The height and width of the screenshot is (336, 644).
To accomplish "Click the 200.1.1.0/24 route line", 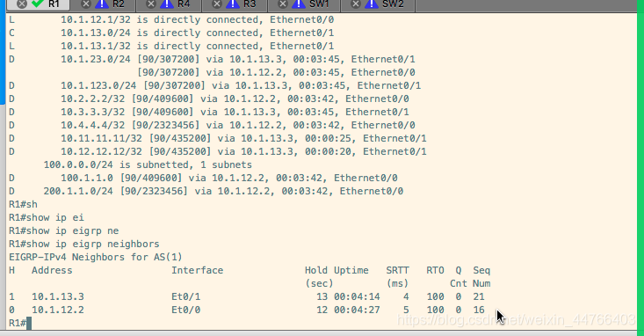I will 206,191.
